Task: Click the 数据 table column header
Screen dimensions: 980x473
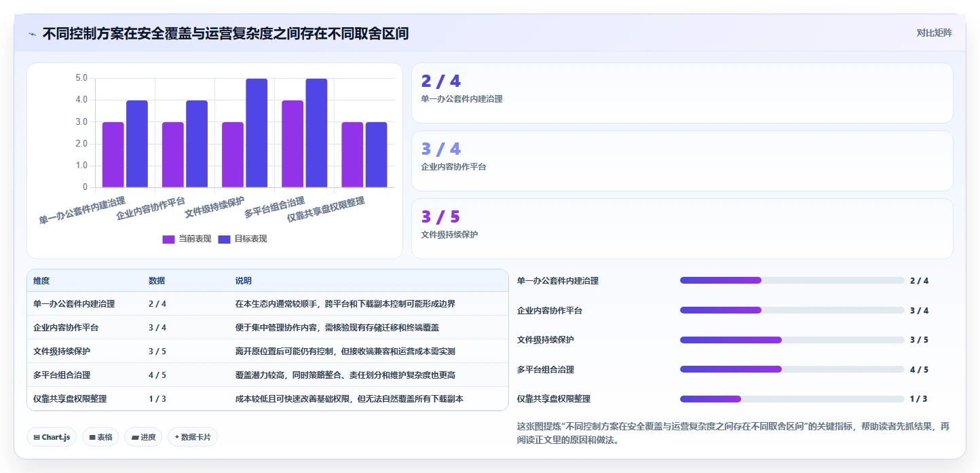Action: [x=157, y=281]
